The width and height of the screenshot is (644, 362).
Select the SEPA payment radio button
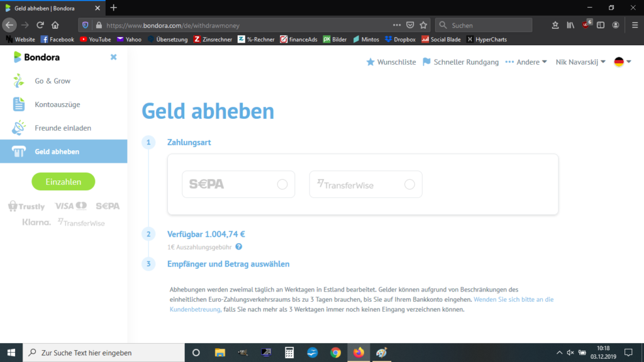(x=282, y=184)
